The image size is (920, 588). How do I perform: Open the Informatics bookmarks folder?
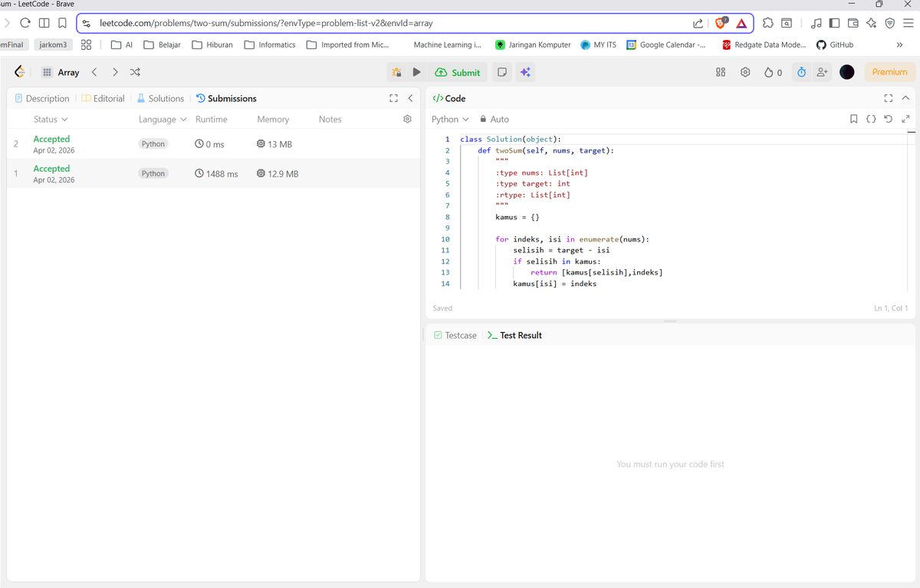[x=270, y=45]
